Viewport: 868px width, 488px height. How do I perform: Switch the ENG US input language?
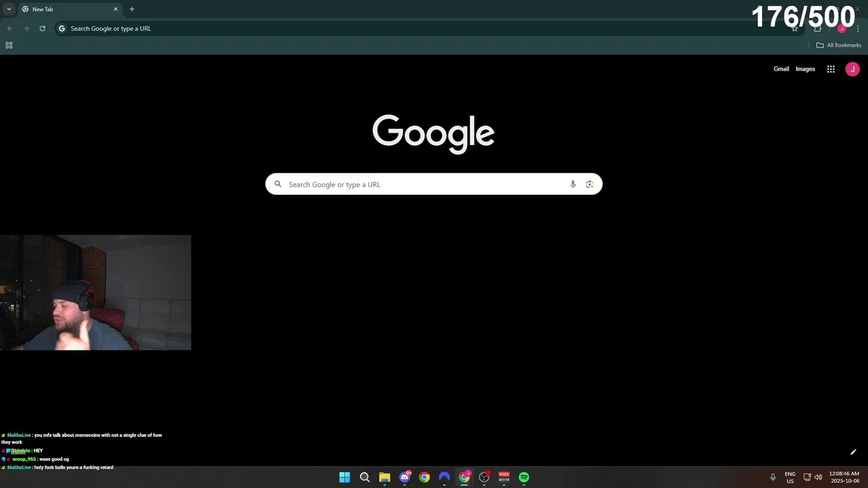[x=790, y=477]
